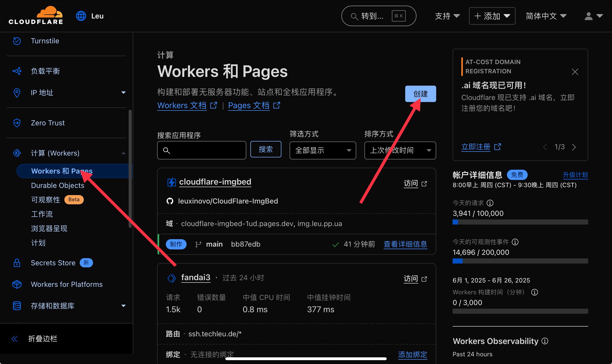Click the 今天的可观测性事件 usage progress bar
The image size is (612, 364).
pos(520,261)
